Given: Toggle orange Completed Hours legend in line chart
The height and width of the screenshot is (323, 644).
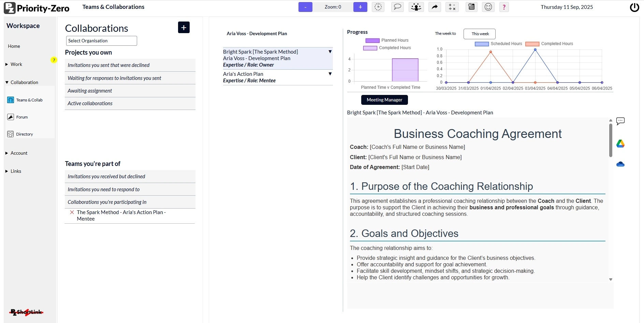Looking at the screenshot, I should pos(549,44).
